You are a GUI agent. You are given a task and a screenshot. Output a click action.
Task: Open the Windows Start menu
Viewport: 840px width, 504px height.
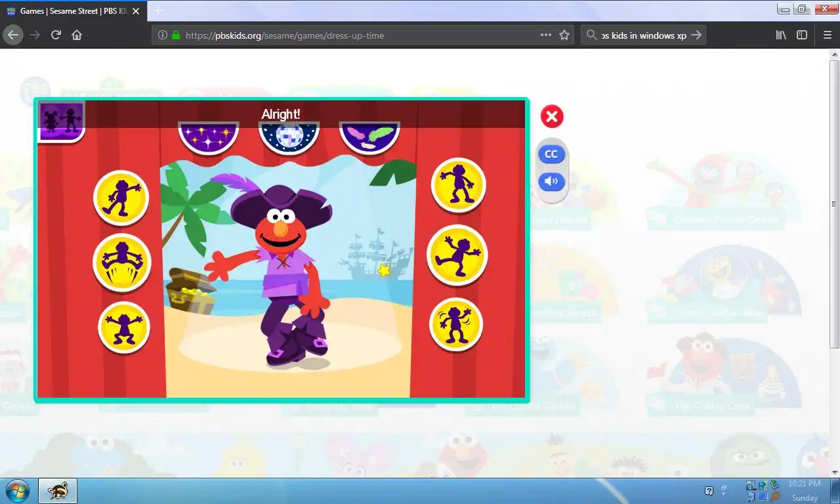(x=16, y=490)
